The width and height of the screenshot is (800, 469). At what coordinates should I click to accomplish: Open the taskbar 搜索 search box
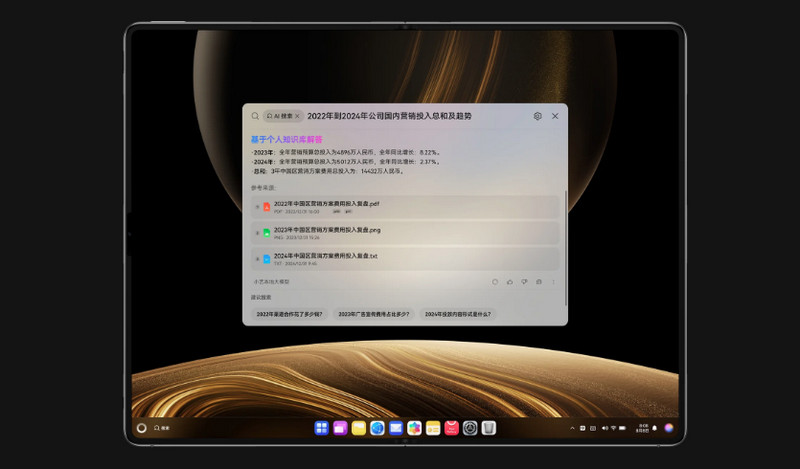click(162, 428)
